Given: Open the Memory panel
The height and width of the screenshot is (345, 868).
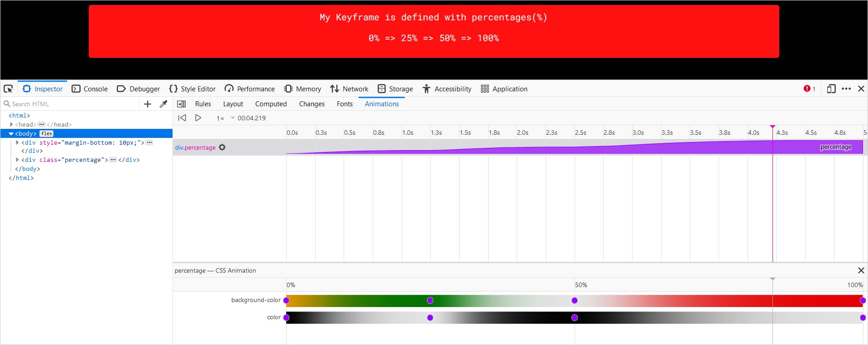Looking at the screenshot, I should [302, 89].
